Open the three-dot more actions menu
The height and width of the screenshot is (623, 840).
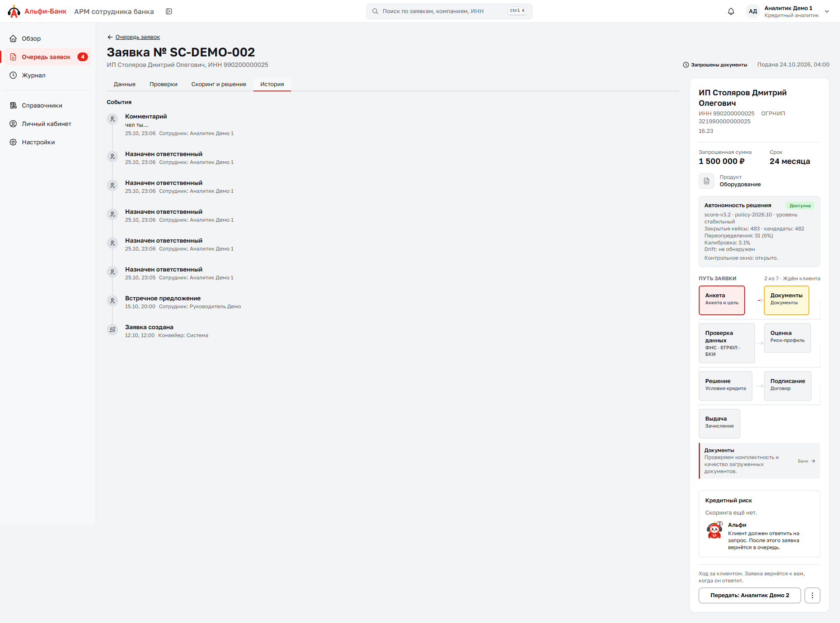point(812,595)
